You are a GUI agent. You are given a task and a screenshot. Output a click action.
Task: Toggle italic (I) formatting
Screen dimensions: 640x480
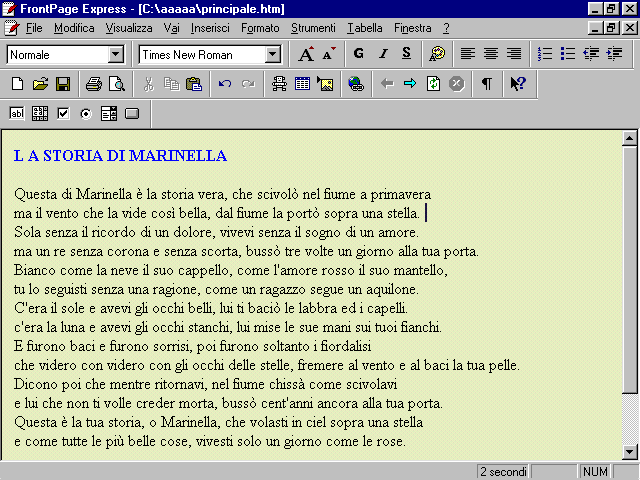pyautogui.click(x=383, y=54)
